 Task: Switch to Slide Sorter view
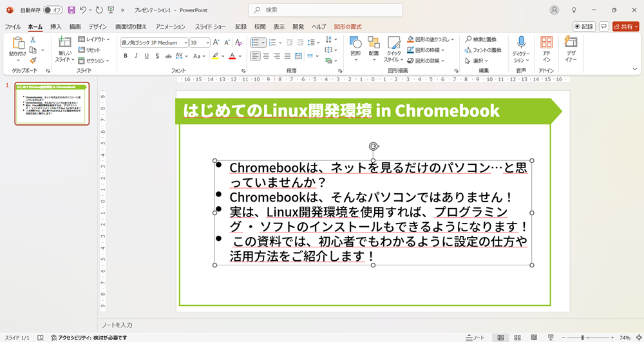point(518,337)
